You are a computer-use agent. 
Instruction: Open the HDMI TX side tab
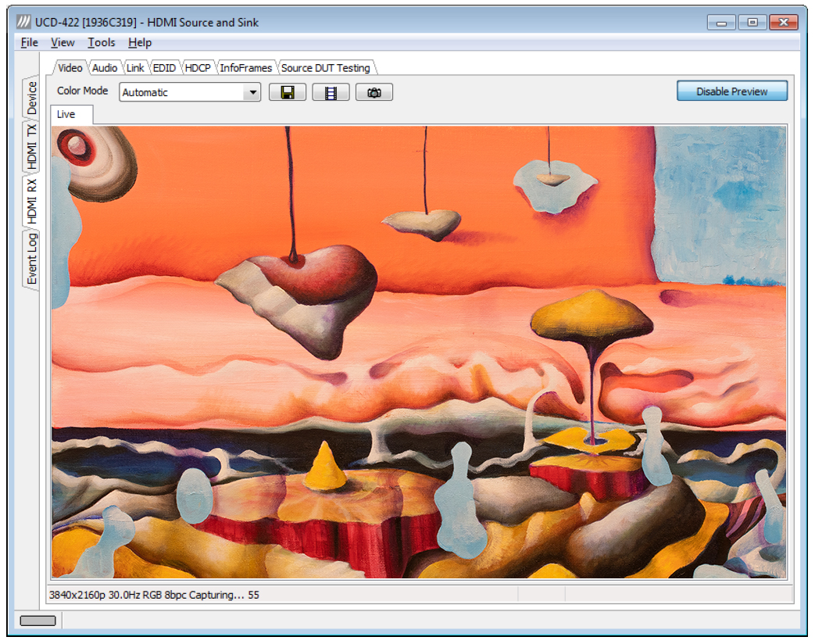32,147
